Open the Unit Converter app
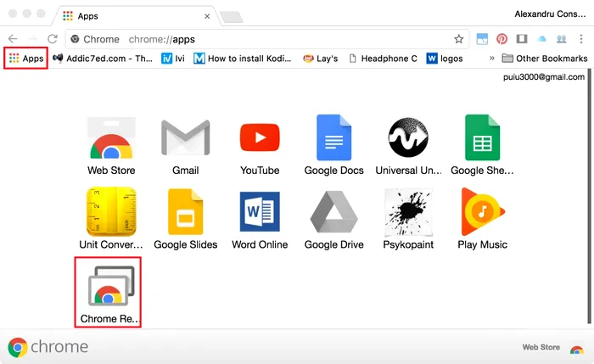 (111, 219)
